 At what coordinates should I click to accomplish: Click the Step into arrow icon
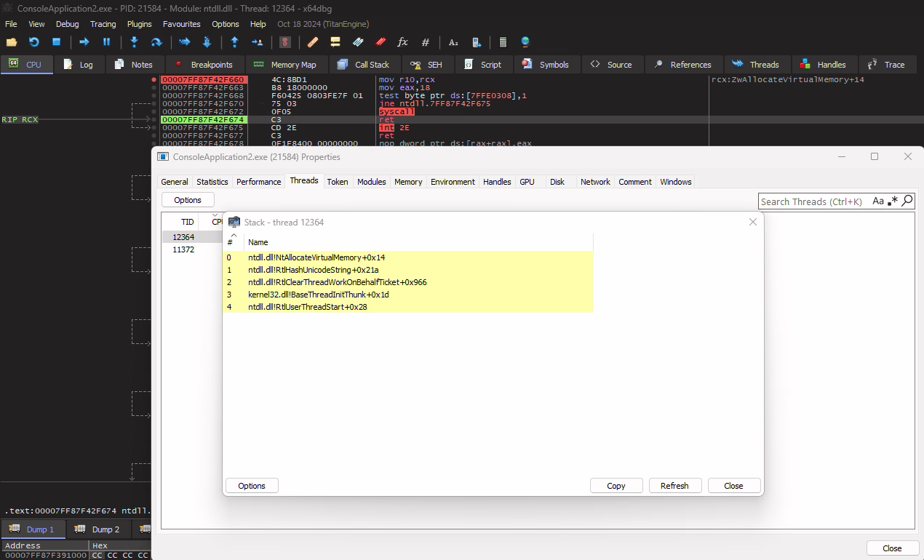pyautogui.click(x=134, y=42)
